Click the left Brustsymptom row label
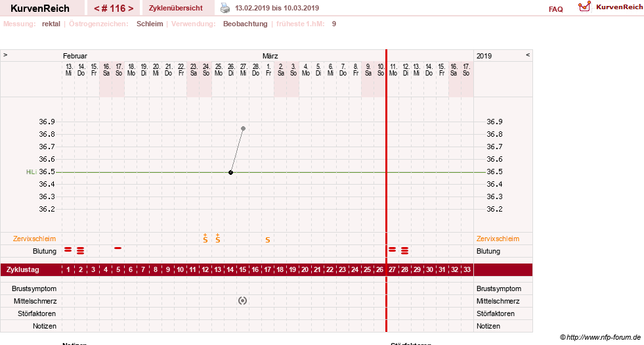 coord(34,288)
